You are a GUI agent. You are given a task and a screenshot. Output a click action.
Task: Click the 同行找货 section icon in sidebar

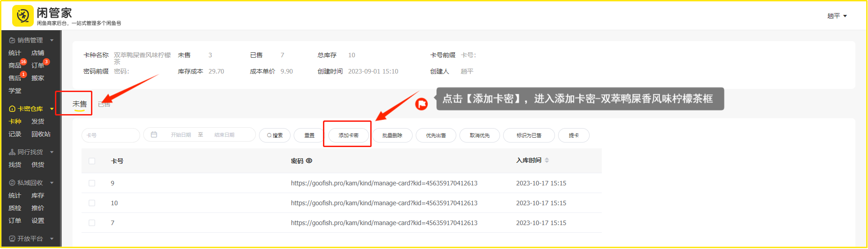click(x=12, y=152)
